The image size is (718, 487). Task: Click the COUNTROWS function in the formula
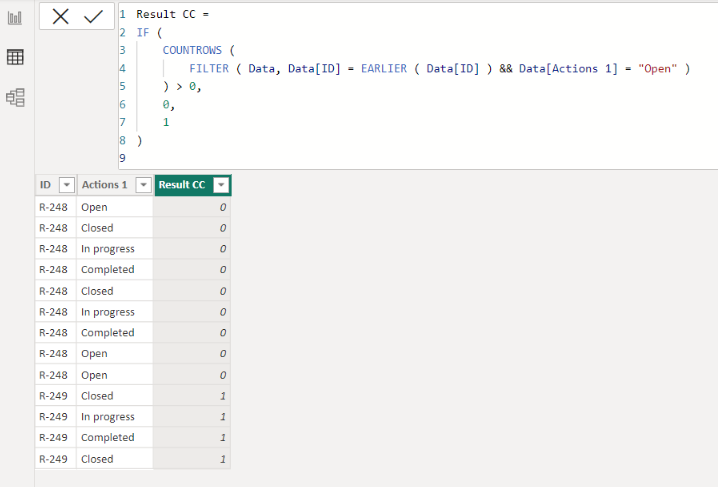[192, 50]
